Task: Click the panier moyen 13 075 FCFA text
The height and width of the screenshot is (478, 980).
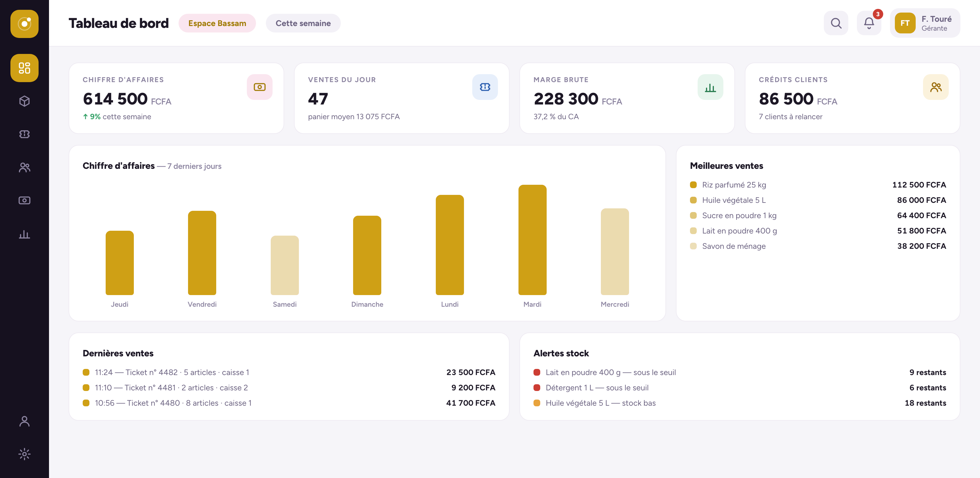Action: pyautogui.click(x=353, y=116)
